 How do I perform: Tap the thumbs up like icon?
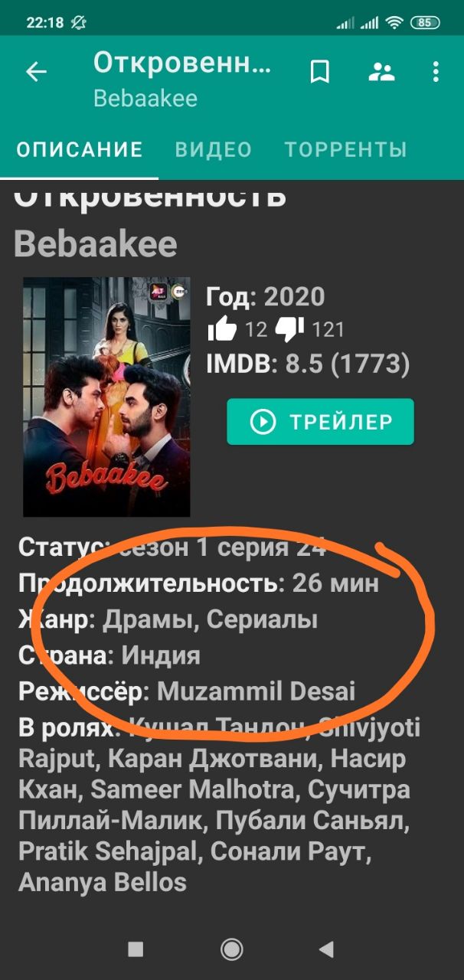(222, 329)
